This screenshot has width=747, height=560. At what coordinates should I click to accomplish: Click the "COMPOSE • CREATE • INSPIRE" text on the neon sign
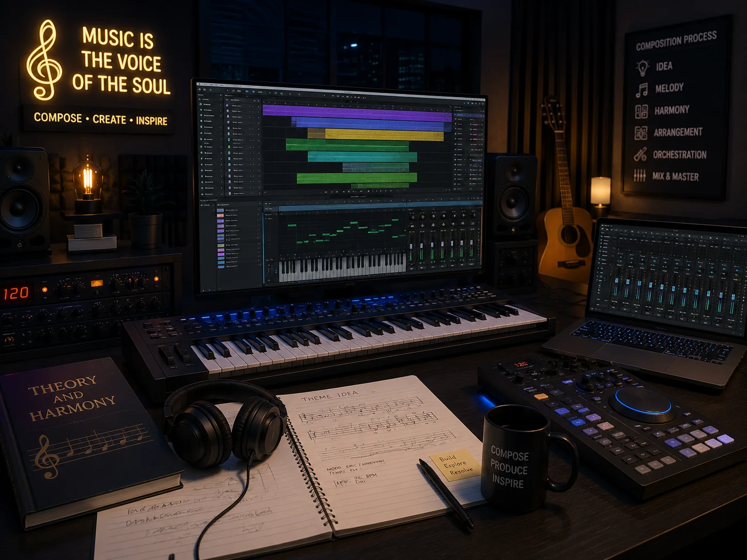click(x=101, y=119)
